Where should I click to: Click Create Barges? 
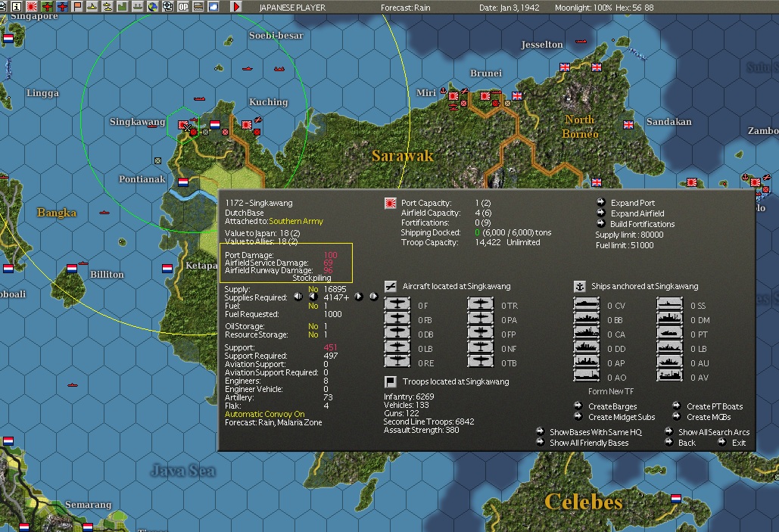pos(612,406)
